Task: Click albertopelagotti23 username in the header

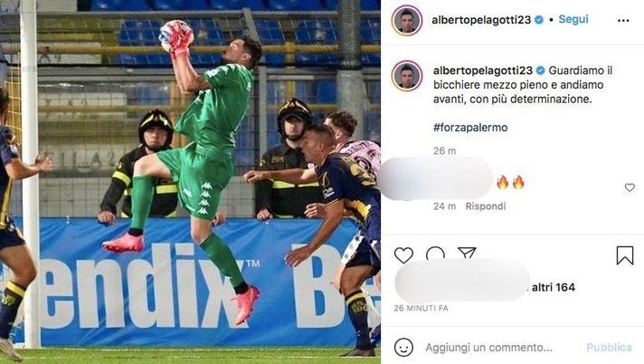Action: pos(481,20)
